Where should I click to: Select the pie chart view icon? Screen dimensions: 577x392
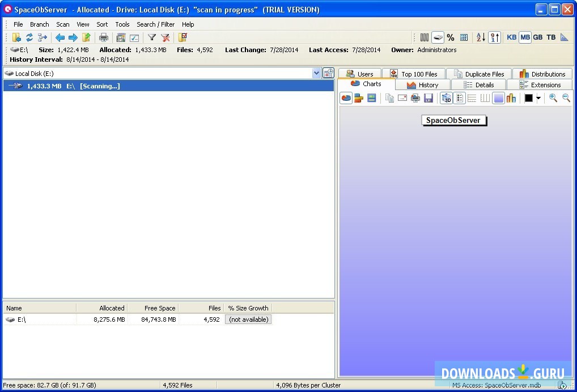(x=346, y=98)
